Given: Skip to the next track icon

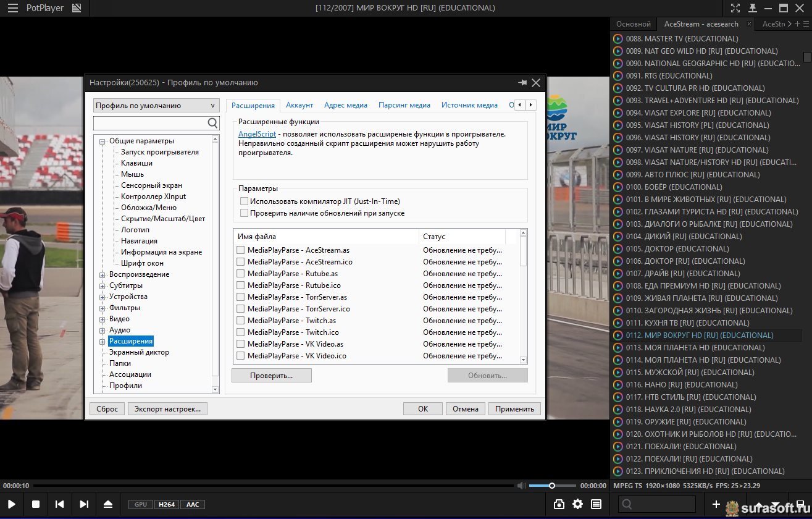Looking at the screenshot, I should [84, 504].
